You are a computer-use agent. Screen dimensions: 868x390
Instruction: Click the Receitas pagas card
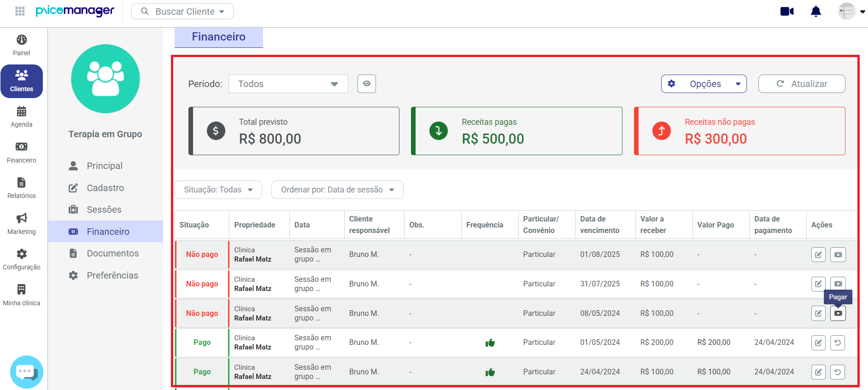tap(516, 131)
